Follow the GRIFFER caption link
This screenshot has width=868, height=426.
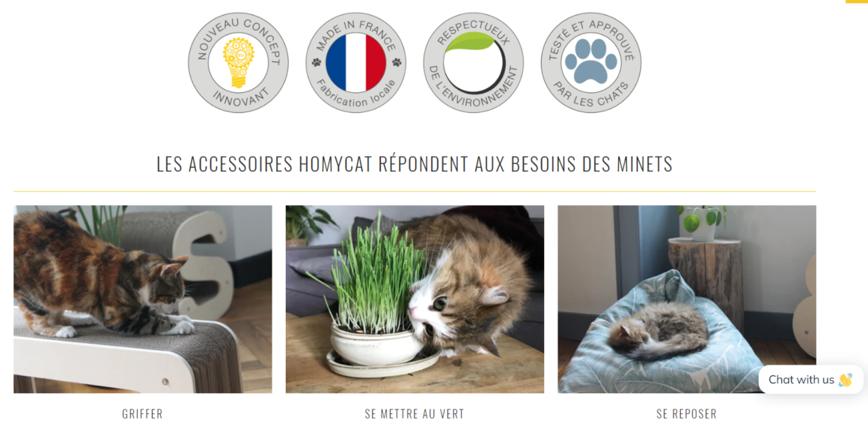tap(143, 414)
